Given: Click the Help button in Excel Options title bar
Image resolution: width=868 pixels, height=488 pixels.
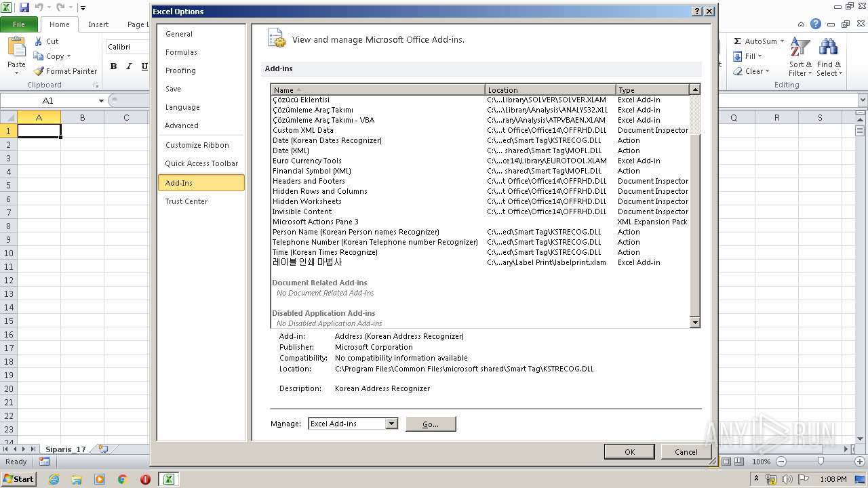Looking at the screenshot, I should [x=696, y=12].
